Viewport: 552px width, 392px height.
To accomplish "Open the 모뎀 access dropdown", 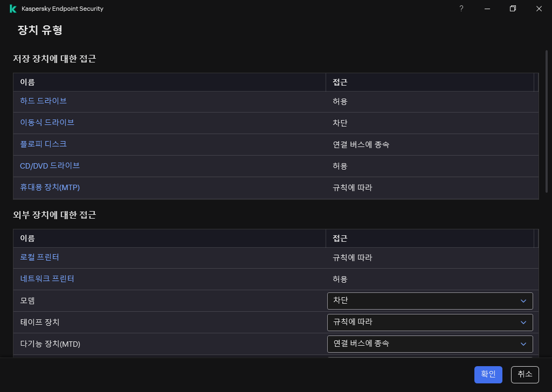I will [x=430, y=300].
